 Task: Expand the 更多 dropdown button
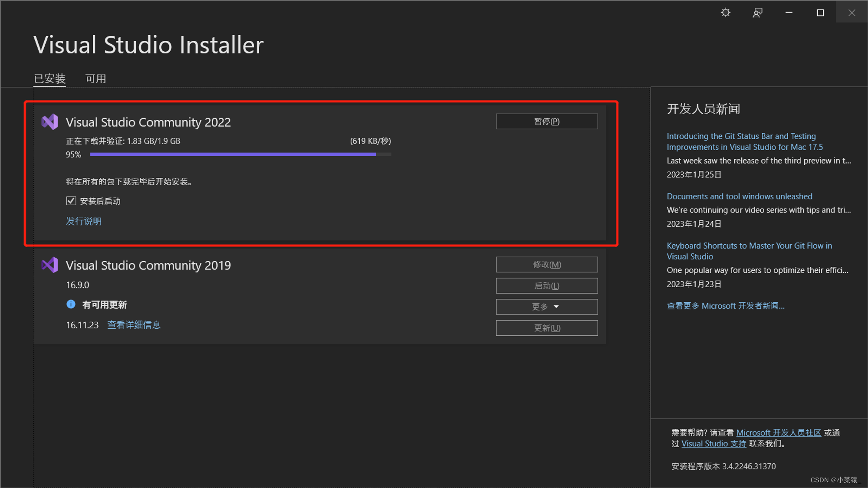pos(546,307)
